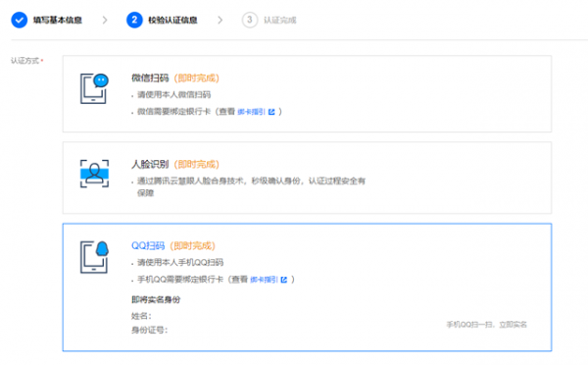Go to 填写基本信息 step label
Viewport: 588px width, 365px height.
click(58, 20)
